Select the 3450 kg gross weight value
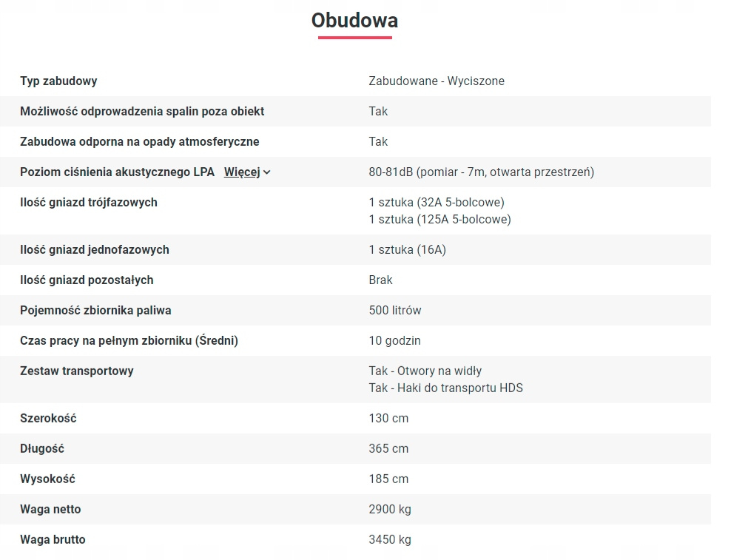Image resolution: width=731 pixels, height=560 pixels. 390,539
